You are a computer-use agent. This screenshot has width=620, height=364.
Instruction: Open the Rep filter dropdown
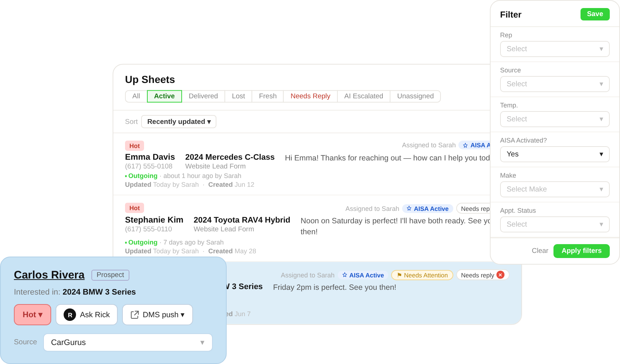click(555, 49)
